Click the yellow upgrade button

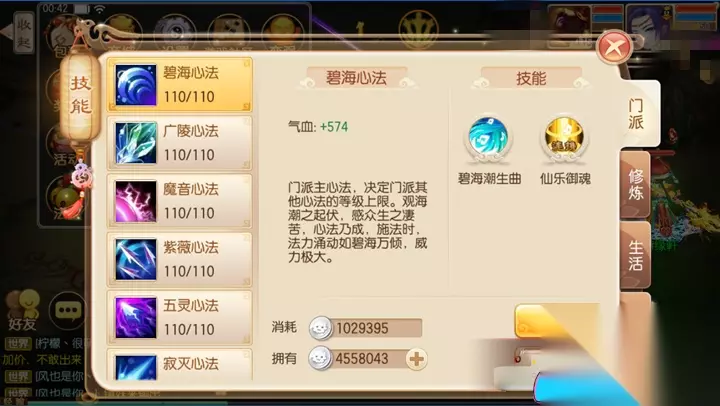pyautogui.click(x=557, y=320)
